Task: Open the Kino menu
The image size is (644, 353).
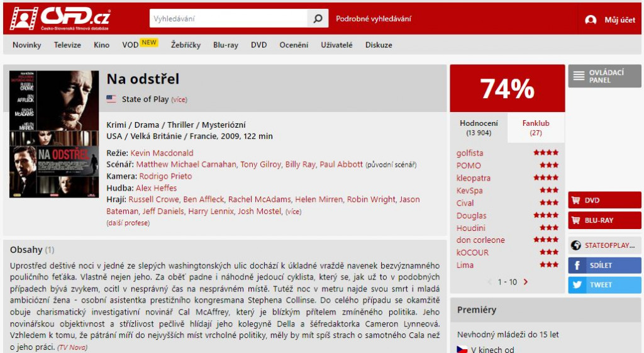Action: coord(101,45)
